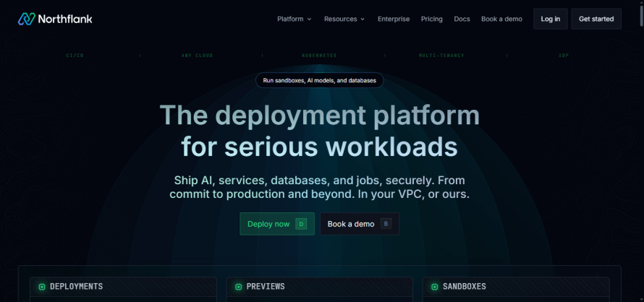Click the B shortcut key badge
Screen dimensions: 644x302
(386, 224)
